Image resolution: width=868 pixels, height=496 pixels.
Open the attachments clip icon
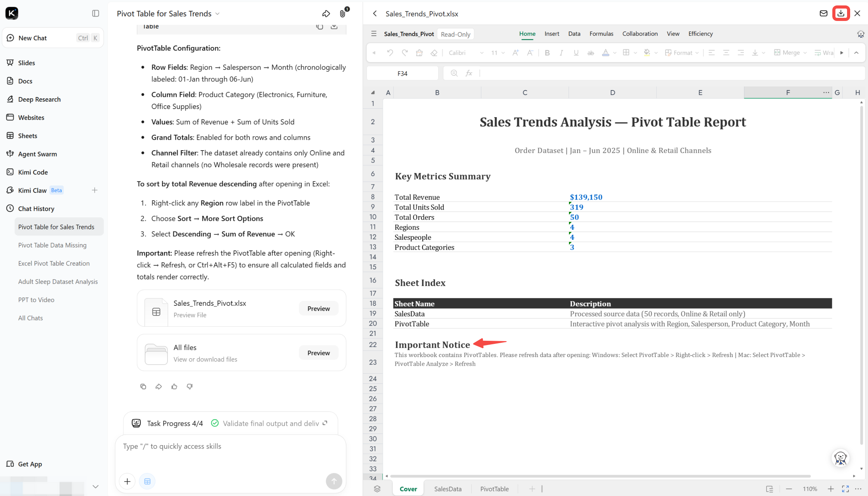342,14
